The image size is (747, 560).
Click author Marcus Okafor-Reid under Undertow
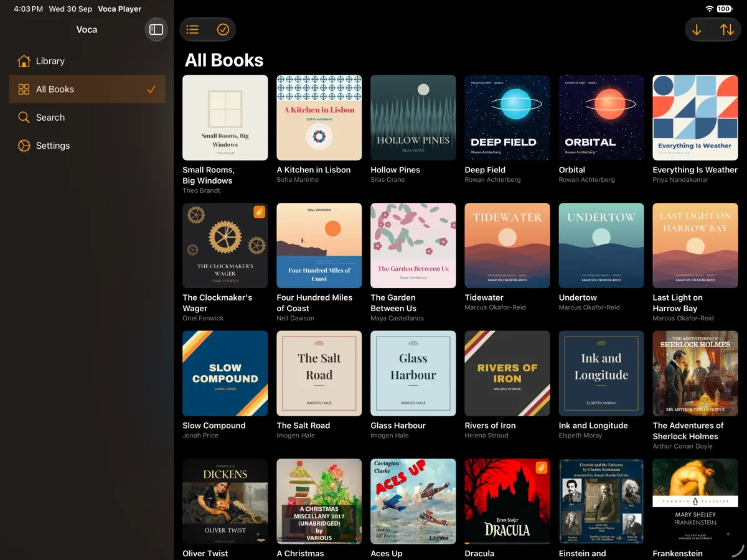pyautogui.click(x=590, y=307)
